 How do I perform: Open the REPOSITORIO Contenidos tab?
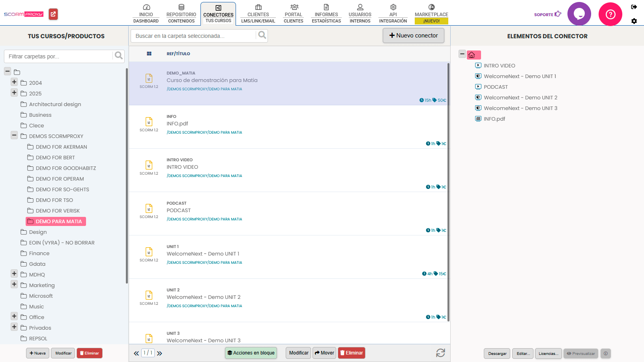(x=181, y=14)
